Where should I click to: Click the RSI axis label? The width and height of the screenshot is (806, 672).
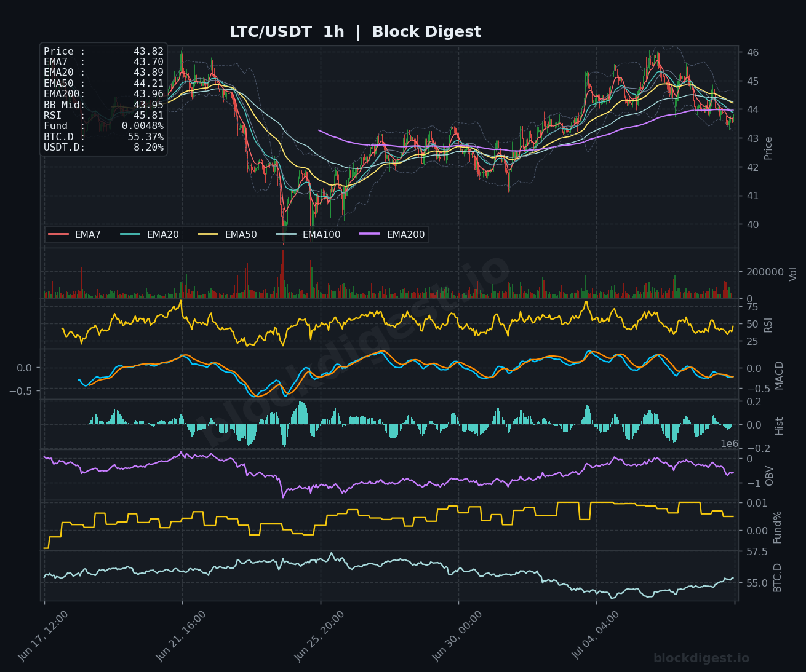pos(768,325)
